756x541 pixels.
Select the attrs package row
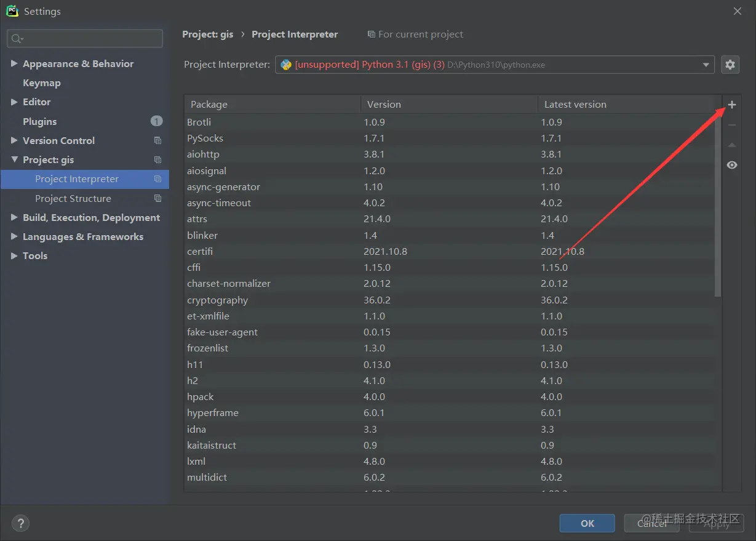coord(449,218)
